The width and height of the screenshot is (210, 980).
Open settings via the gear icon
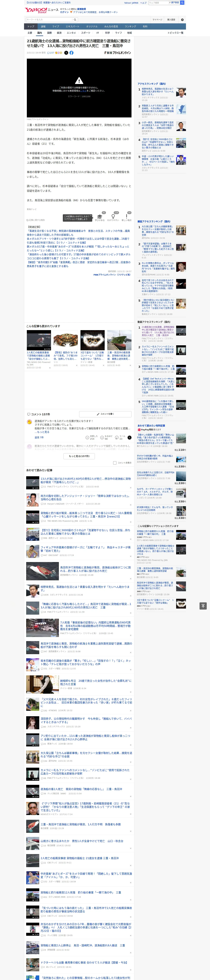click(x=182, y=20)
